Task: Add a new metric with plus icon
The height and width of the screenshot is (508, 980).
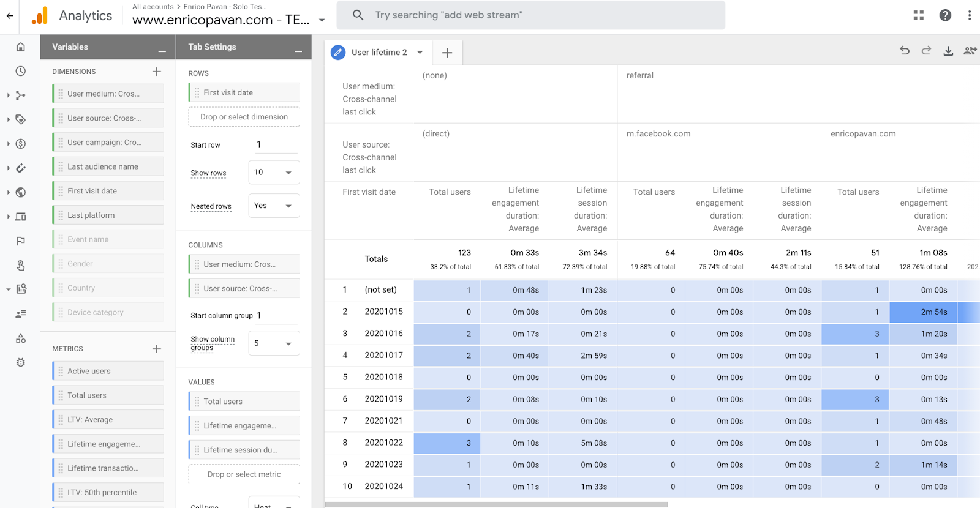Action: [x=157, y=349]
